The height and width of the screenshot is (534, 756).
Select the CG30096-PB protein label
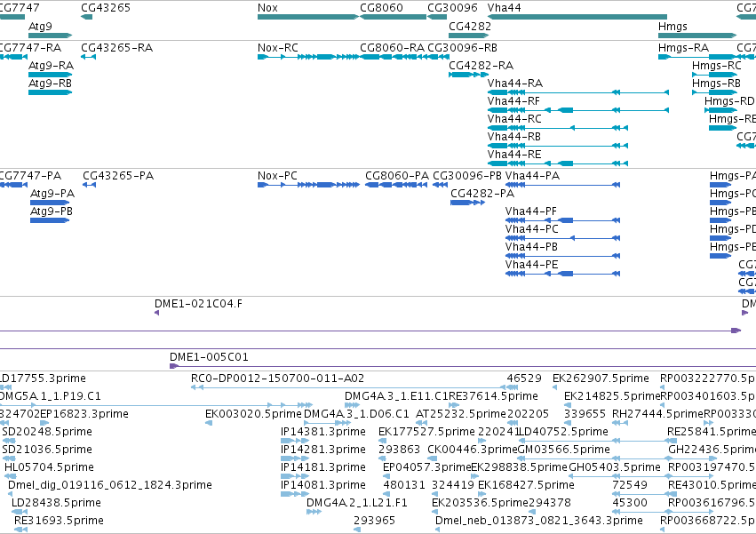(x=467, y=176)
